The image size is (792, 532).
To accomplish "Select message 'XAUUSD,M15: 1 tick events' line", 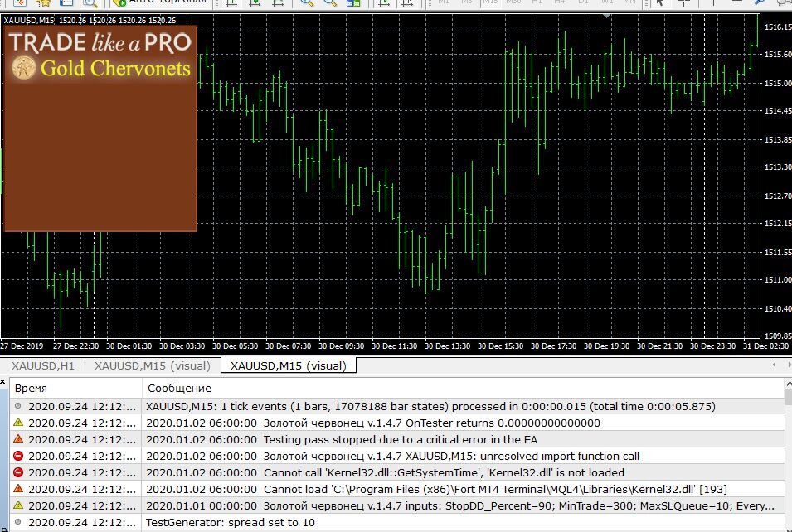I will (x=430, y=406).
